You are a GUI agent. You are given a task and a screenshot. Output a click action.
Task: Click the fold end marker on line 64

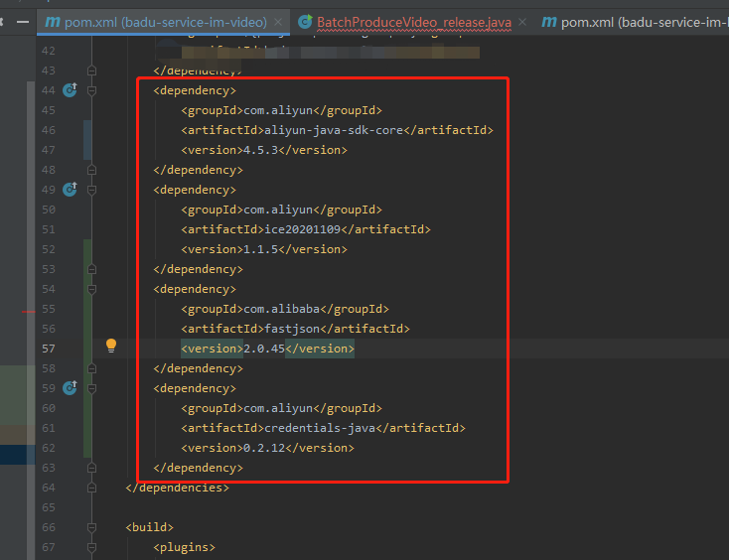91,488
